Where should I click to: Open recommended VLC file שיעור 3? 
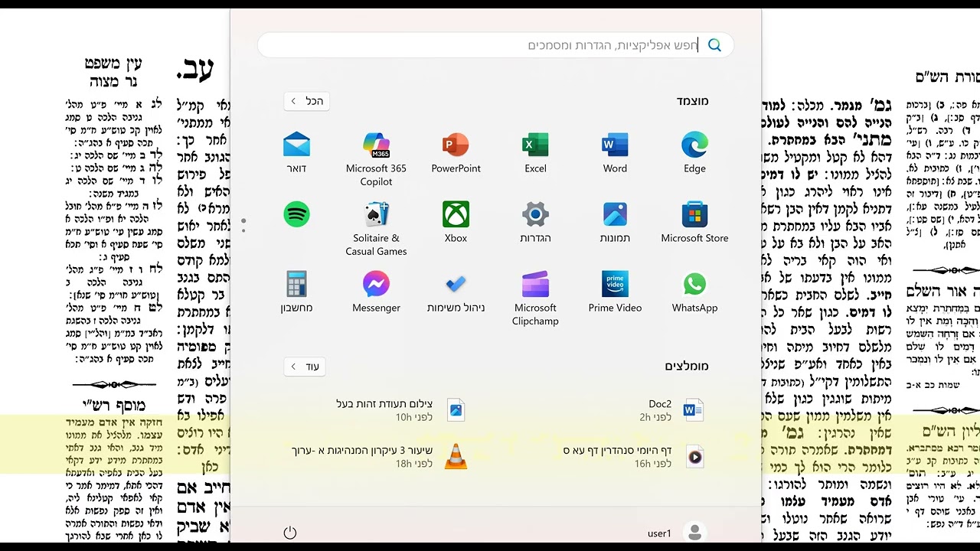379,457
